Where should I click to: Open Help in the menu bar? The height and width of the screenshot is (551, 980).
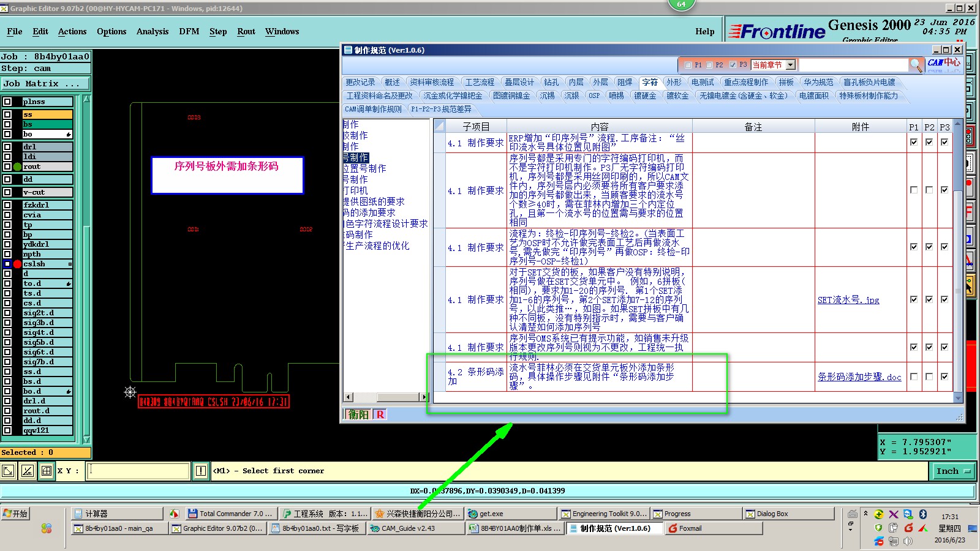tap(705, 32)
